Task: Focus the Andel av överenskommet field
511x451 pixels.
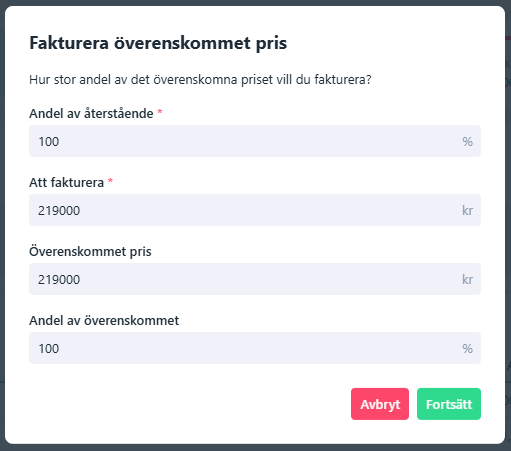Action: pyautogui.click(x=255, y=348)
